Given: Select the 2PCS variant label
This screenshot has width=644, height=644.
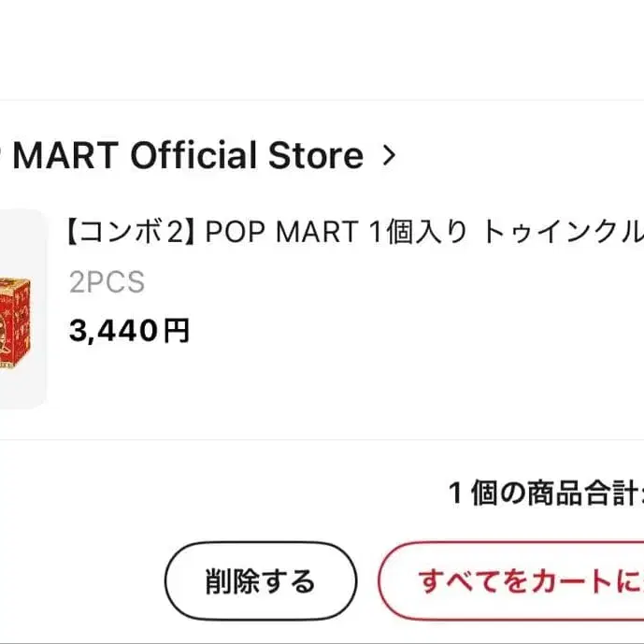Looking at the screenshot, I should tap(107, 282).
